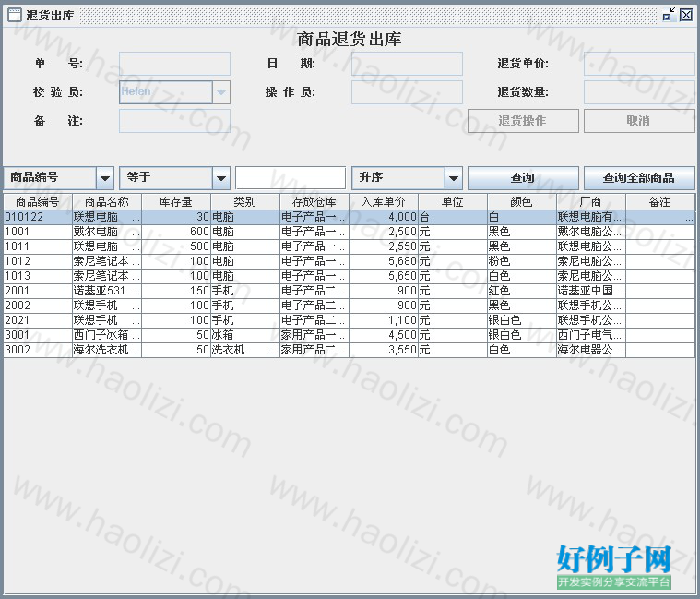Image resolution: width=700 pixels, height=599 pixels.
Task: Click the 存放仓库 column header
Action: click(x=314, y=202)
